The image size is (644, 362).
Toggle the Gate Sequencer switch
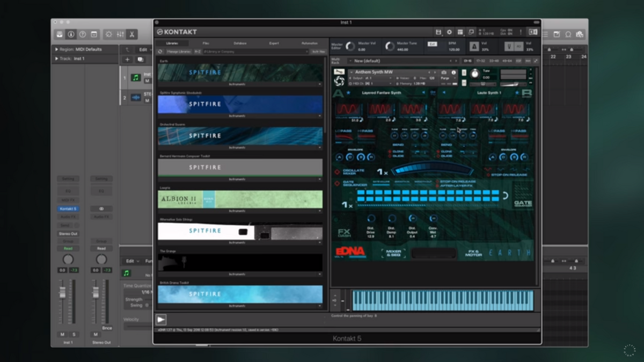(337, 184)
